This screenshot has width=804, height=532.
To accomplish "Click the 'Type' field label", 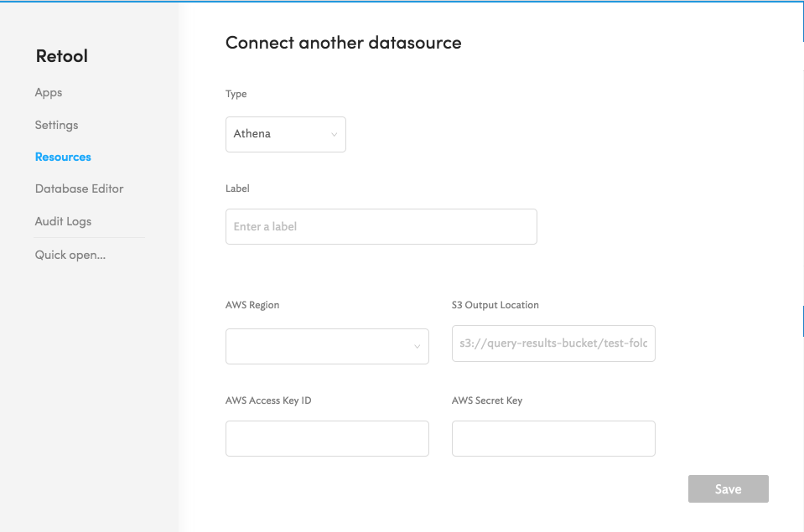I will pos(236,94).
